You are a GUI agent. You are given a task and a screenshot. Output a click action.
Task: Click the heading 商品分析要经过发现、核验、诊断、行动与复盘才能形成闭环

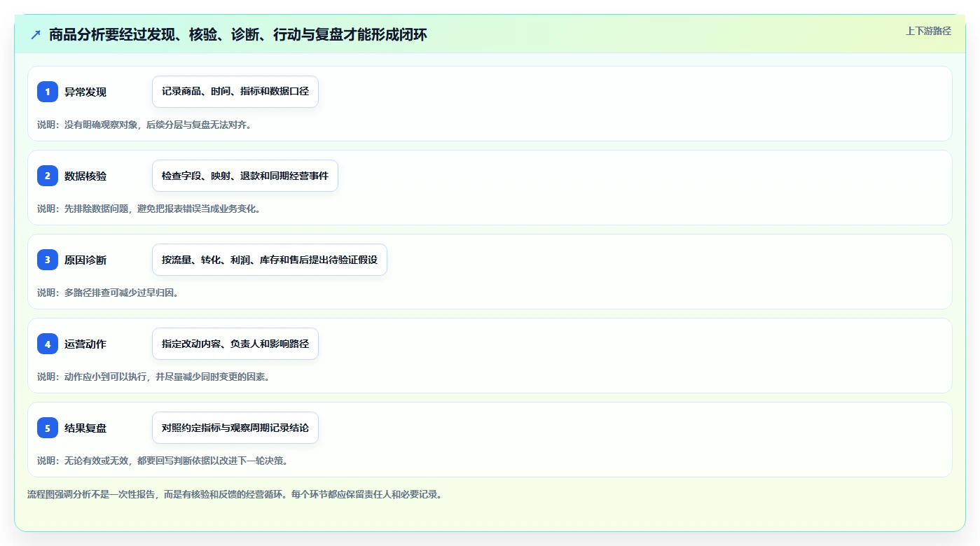(238, 34)
